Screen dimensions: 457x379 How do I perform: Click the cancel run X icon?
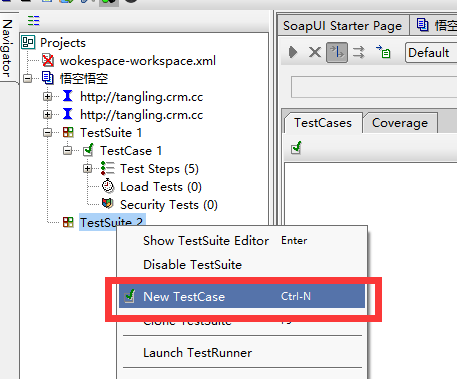click(315, 52)
